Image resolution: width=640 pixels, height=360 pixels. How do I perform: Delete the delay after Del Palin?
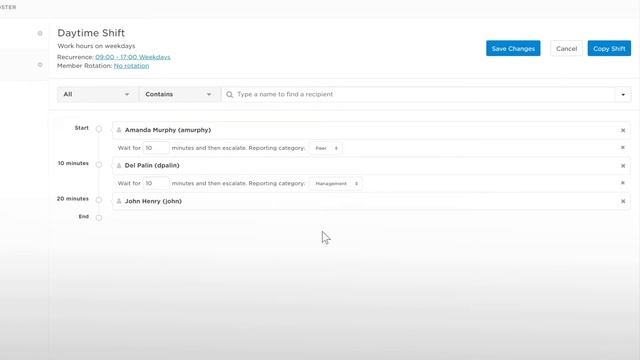pyautogui.click(x=623, y=183)
